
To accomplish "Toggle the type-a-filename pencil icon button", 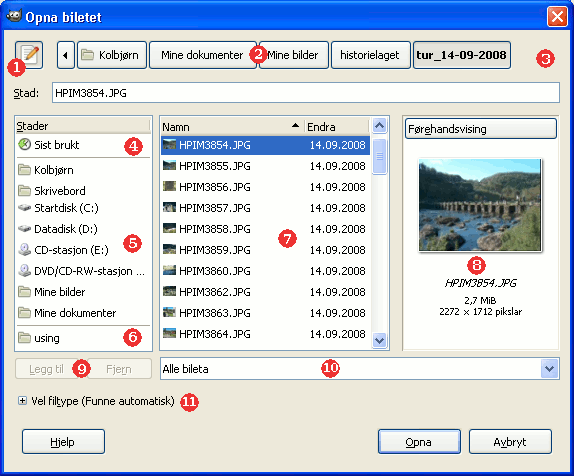I will (29, 55).
